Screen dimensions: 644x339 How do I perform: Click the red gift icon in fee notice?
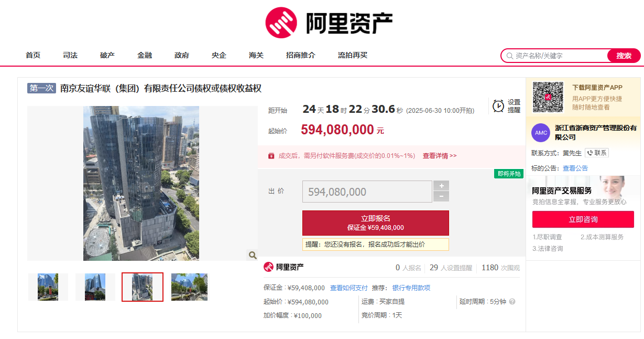point(271,156)
